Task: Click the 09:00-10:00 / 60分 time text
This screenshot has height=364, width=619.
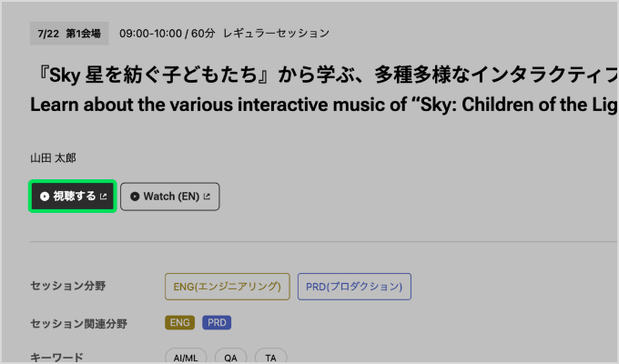Action: pos(167,34)
